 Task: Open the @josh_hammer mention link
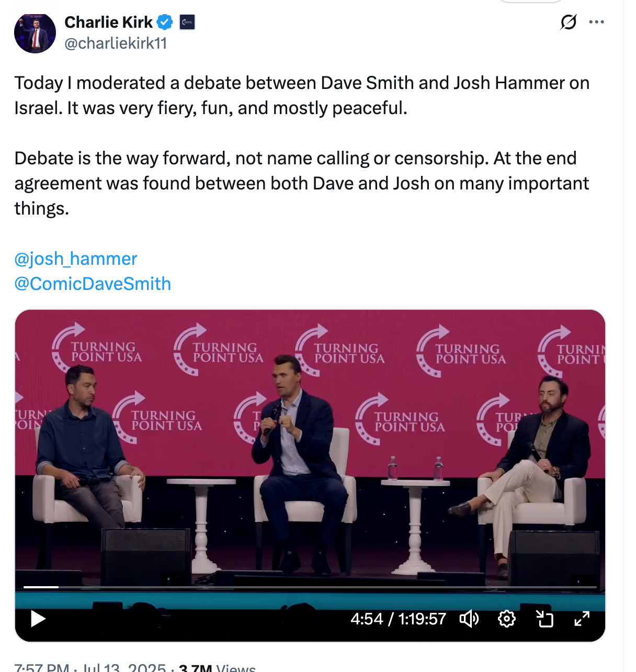tap(76, 259)
